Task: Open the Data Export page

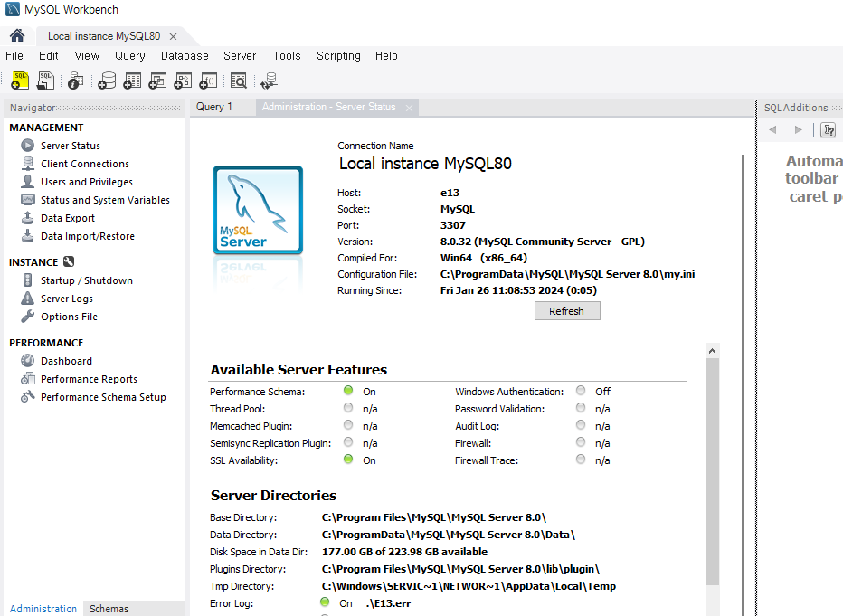Action: point(68,218)
